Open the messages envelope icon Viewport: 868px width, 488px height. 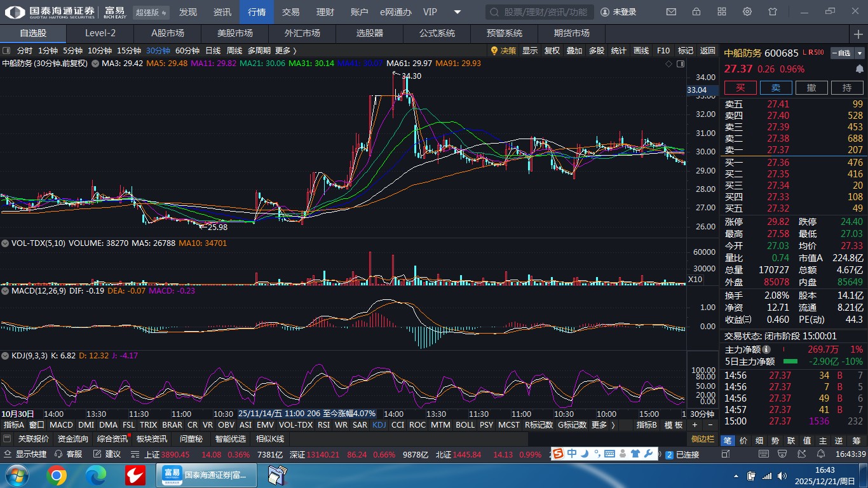(671, 12)
